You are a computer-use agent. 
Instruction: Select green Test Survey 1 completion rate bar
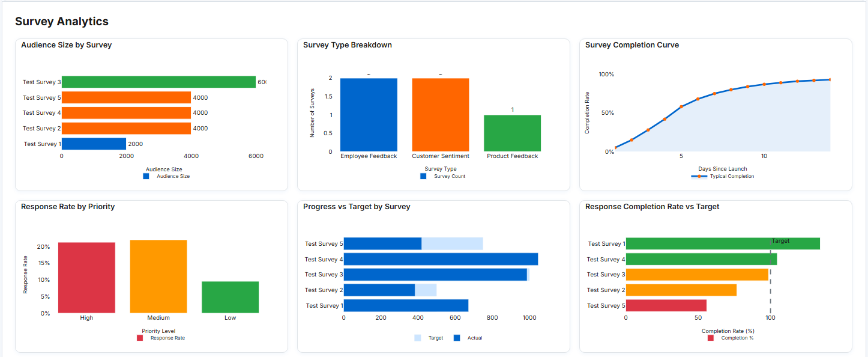pos(723,243)
